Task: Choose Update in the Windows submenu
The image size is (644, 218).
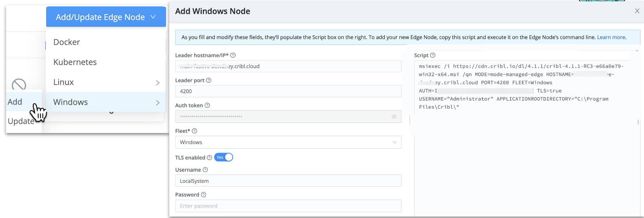Action: [21, 121]
